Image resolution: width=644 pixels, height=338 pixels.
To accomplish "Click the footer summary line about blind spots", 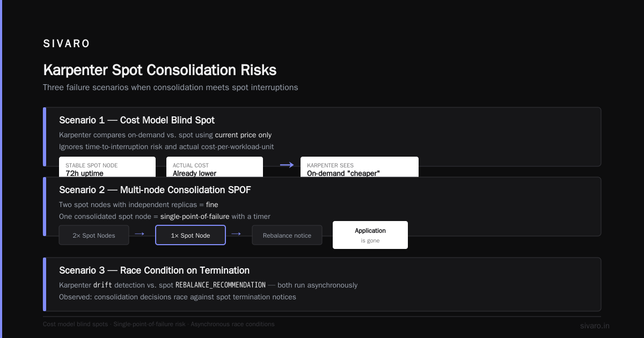I will tap(159, 324).
